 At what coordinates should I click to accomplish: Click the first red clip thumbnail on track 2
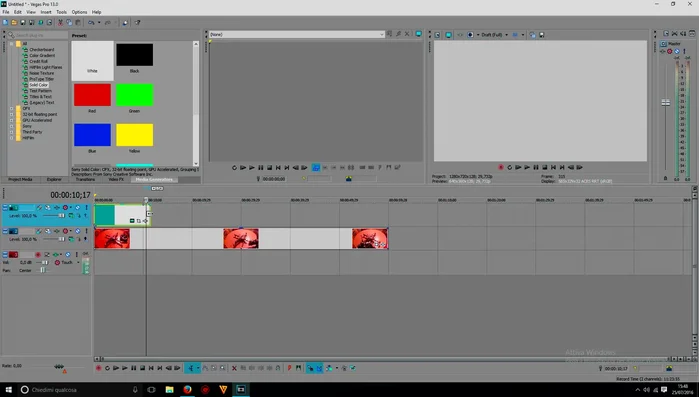coord(112,238)
